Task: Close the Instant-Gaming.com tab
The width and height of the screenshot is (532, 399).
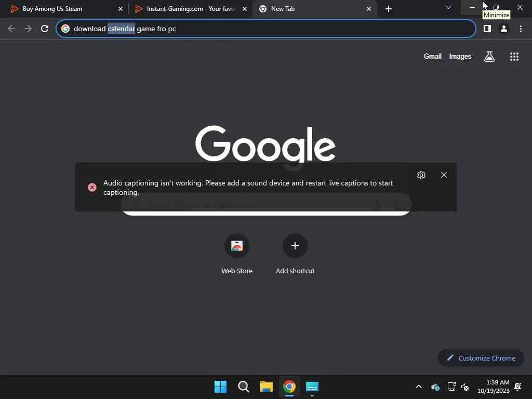Action: (245, 9)
